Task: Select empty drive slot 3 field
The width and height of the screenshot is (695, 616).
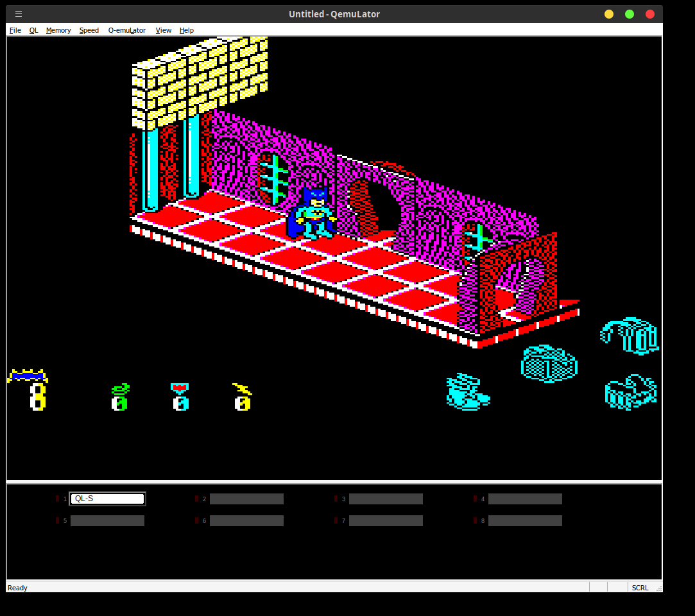Action: pyautogui.click(x=386, y=499)
